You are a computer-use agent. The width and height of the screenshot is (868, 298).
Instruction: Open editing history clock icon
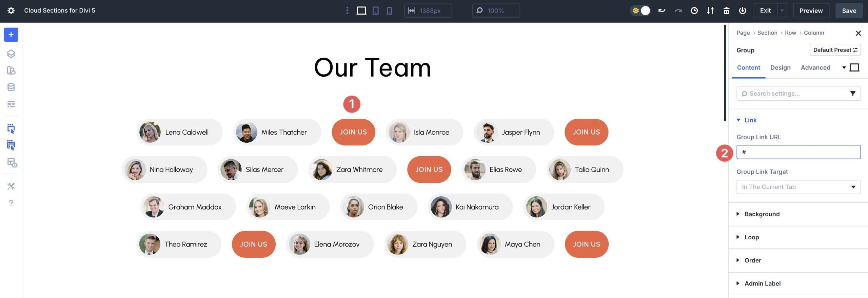pos(694,11)
